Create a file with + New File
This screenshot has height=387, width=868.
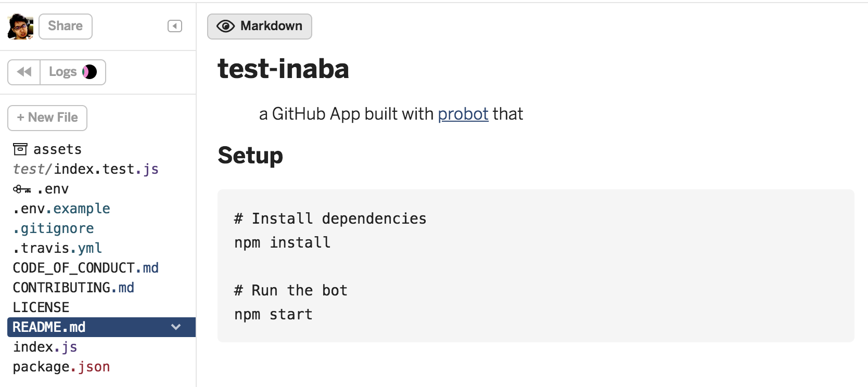pos(47,118)
